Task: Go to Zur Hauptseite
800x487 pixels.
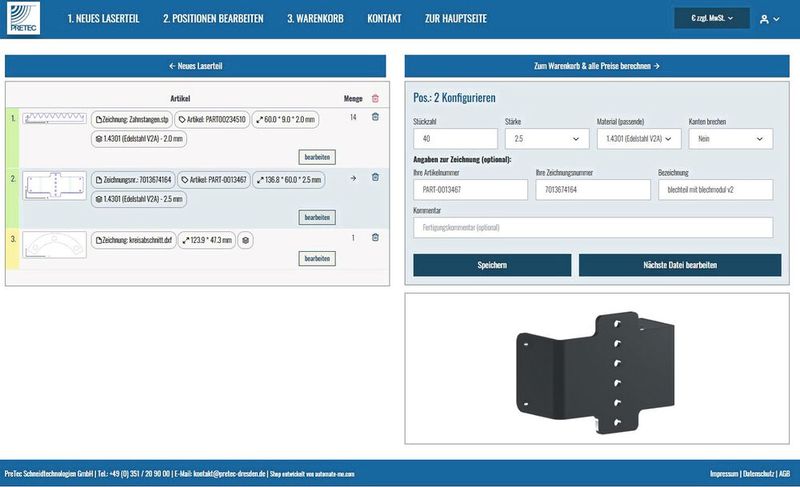Action: (x=456, y=18)
